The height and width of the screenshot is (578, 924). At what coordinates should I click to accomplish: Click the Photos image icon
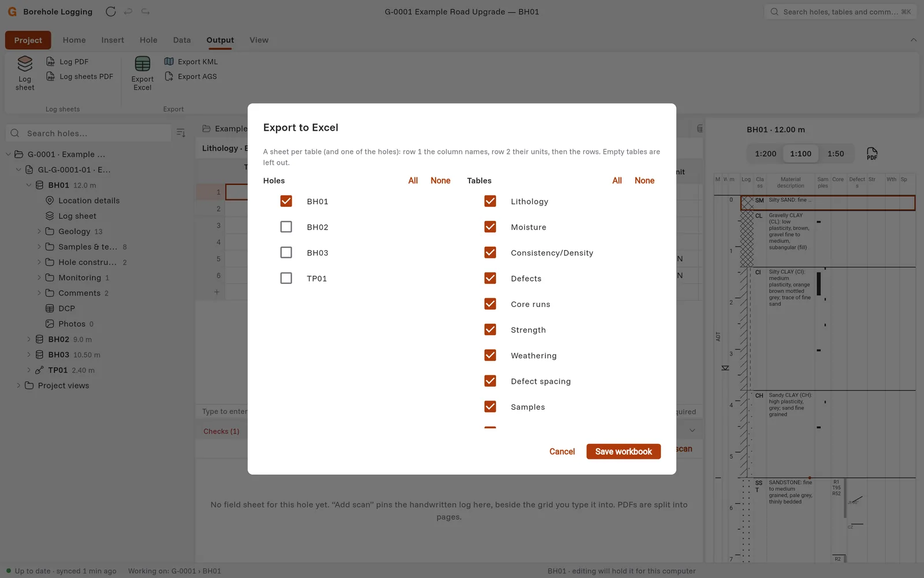click(50, 324)
